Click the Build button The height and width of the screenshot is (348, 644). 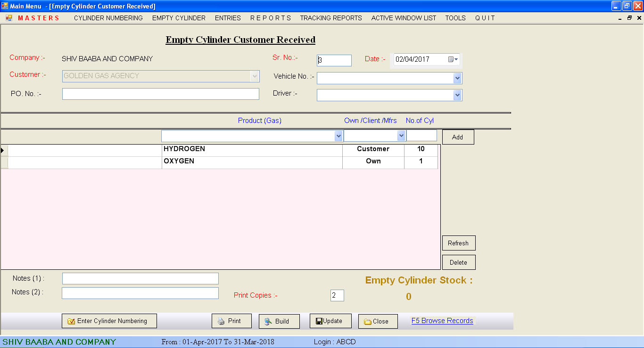pyautogui.click(x=279, y=321)
